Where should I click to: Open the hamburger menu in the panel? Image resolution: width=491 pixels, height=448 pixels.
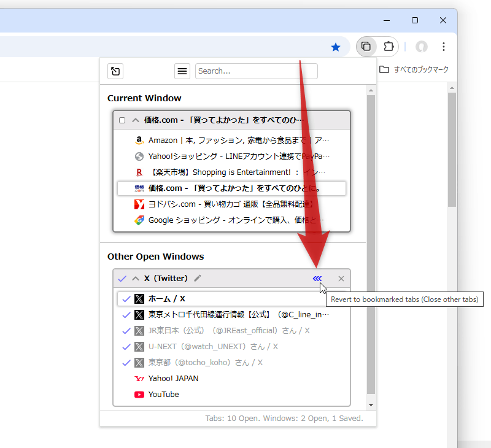point(182,71)
